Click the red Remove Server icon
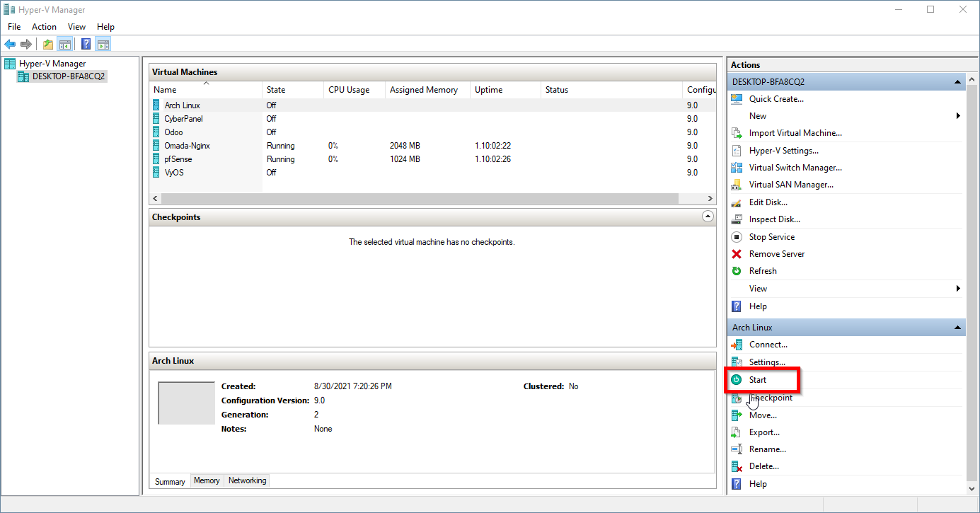The image size is (980, 513). (737, 254)
